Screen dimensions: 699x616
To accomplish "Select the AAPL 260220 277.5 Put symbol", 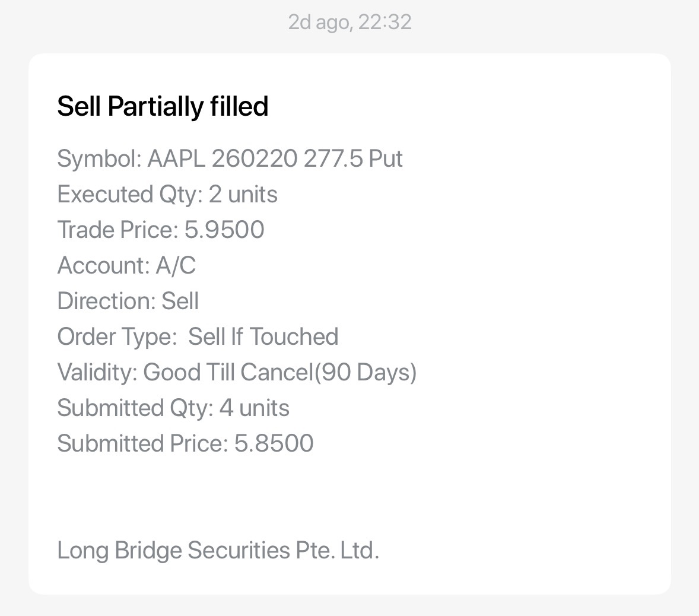I will point(275,158).
